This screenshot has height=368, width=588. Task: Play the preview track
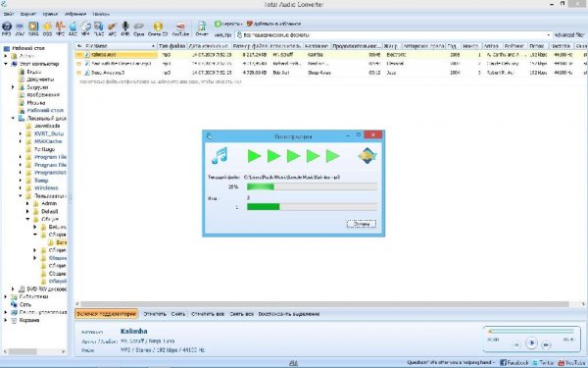tap(531, 343)
